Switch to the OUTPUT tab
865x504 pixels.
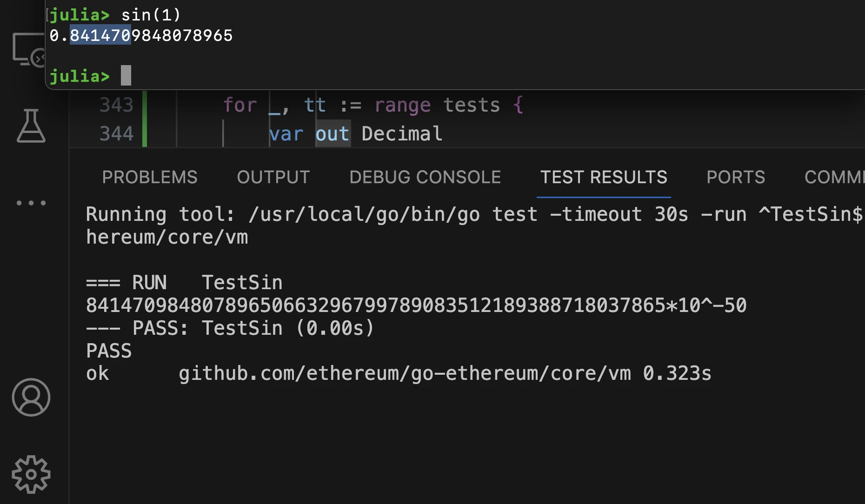273,177
